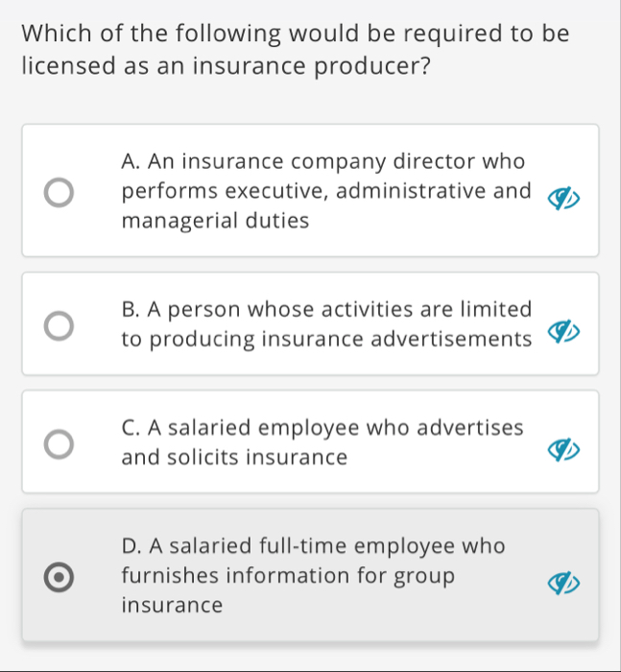Click the words 'managerial duties' in option A
The height and width of the screenshot is (672, 621).
click(216, 222)
